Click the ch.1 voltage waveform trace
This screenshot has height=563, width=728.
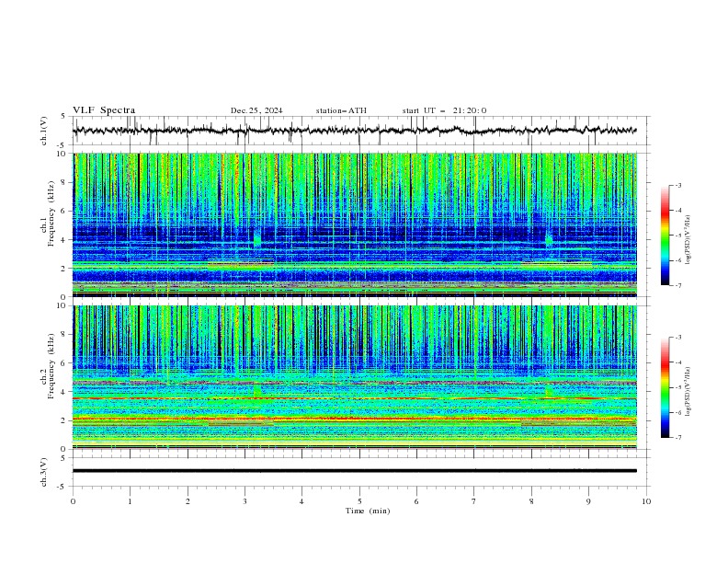tap(354, 131)
